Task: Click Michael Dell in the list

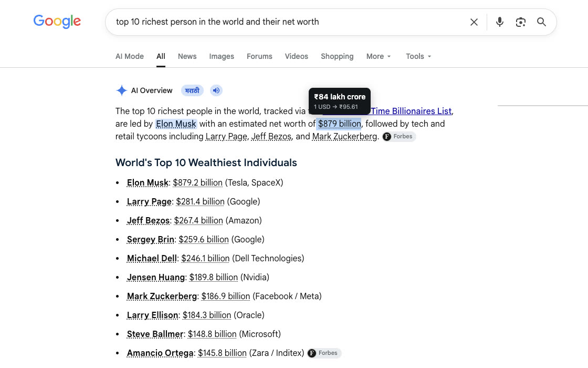Action: pyautogui.click(x=152, y=258)
